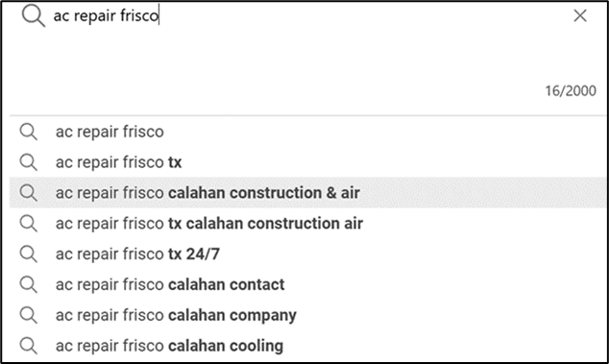The image size is (609, 364).
Task: Click the 16/2000 character counter
Action: pos(571,91)
